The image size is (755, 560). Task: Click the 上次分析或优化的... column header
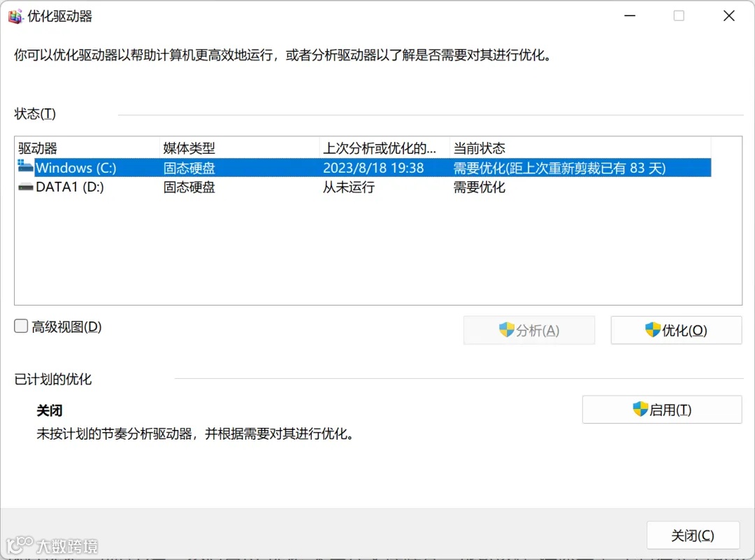(384, 148)
